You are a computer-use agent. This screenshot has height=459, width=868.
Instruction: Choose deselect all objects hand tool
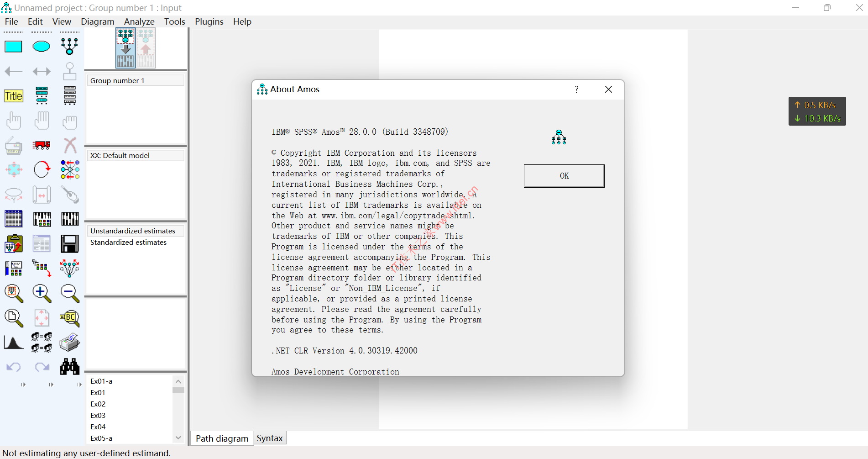69,121
